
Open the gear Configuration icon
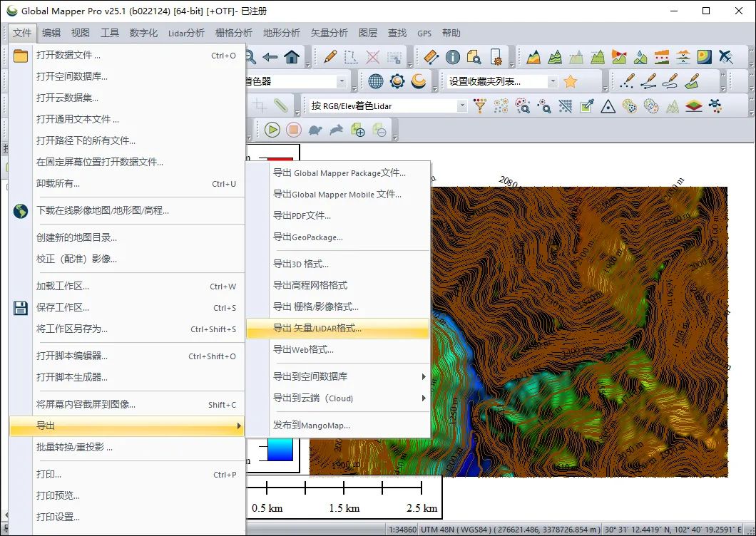pyautogui.click(x=397, y=81)
